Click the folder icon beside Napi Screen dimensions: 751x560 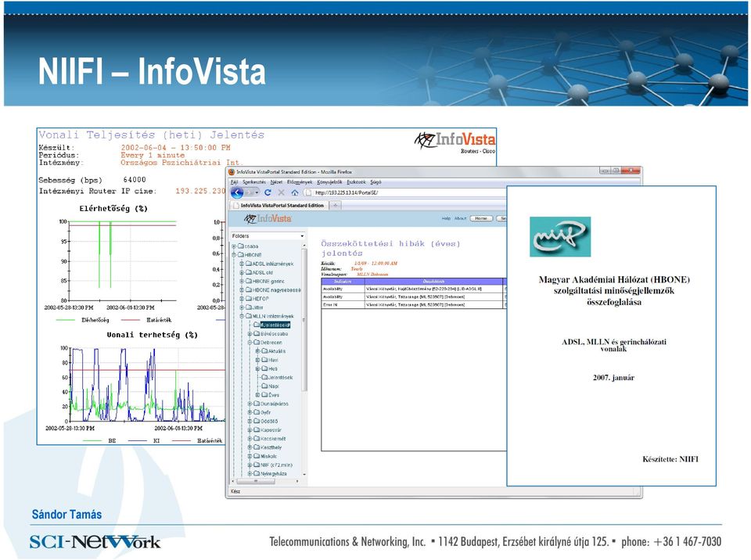point(264,386)
